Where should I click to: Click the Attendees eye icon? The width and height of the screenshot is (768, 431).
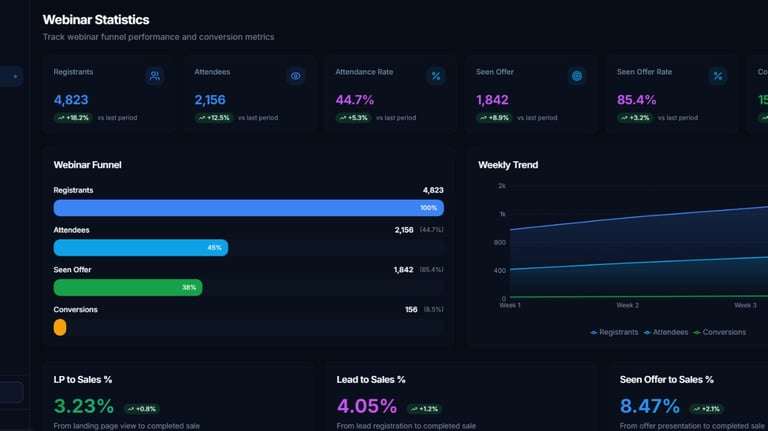coord(295,76)
